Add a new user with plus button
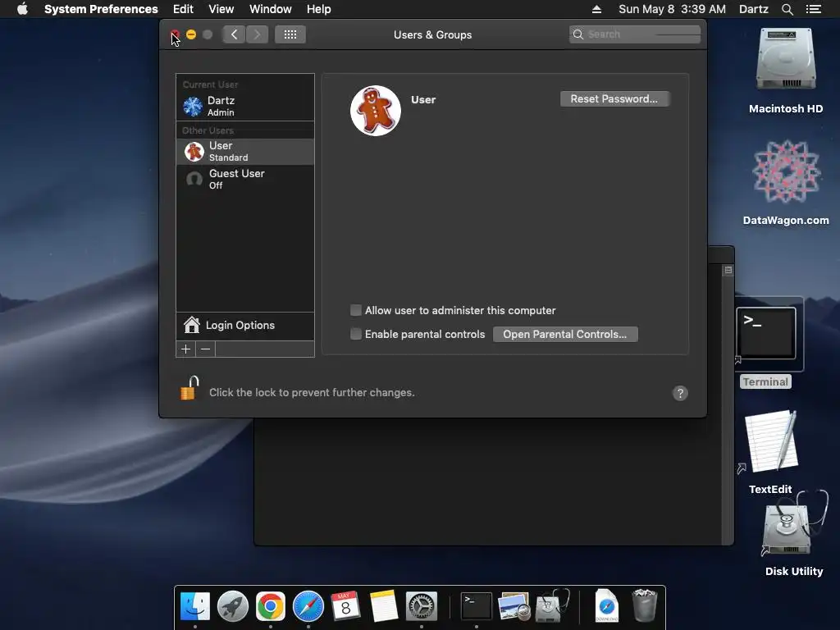The height and width of the screenshot is (630, 840). 186,349
